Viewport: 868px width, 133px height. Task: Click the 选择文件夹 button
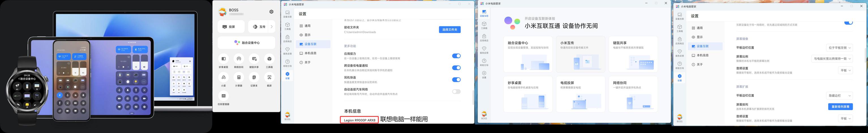[x=449, y=30]
